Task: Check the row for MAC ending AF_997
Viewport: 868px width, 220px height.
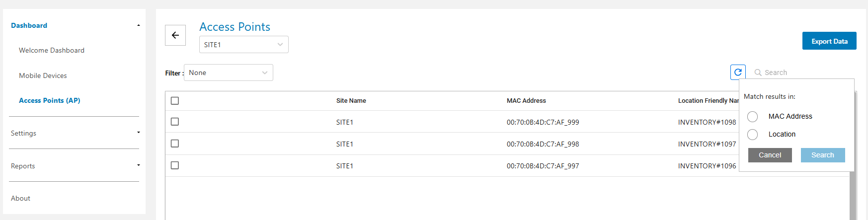Action: point(175,165)
